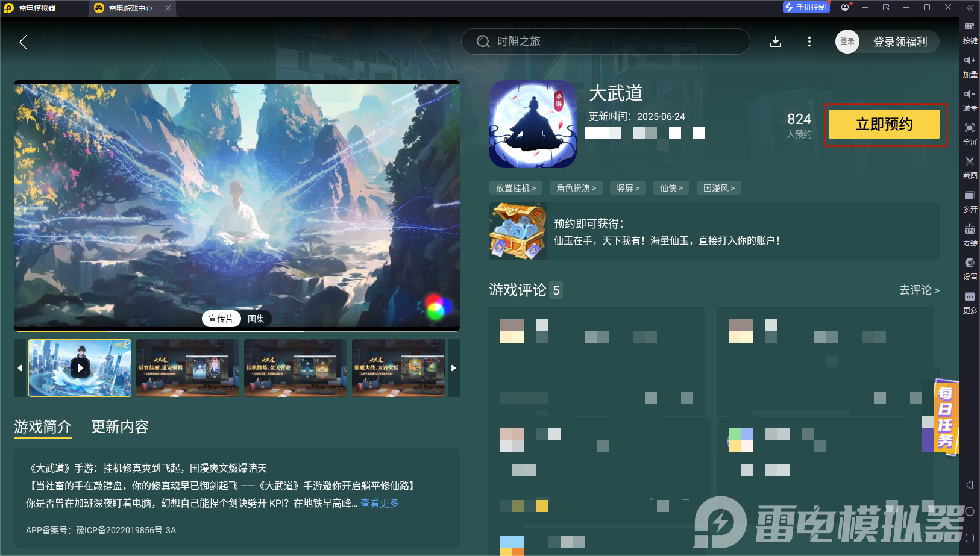Toggle 全屏 fullscreen mode
This screenshot has width=980, height=556.
(x=970, y=134)
